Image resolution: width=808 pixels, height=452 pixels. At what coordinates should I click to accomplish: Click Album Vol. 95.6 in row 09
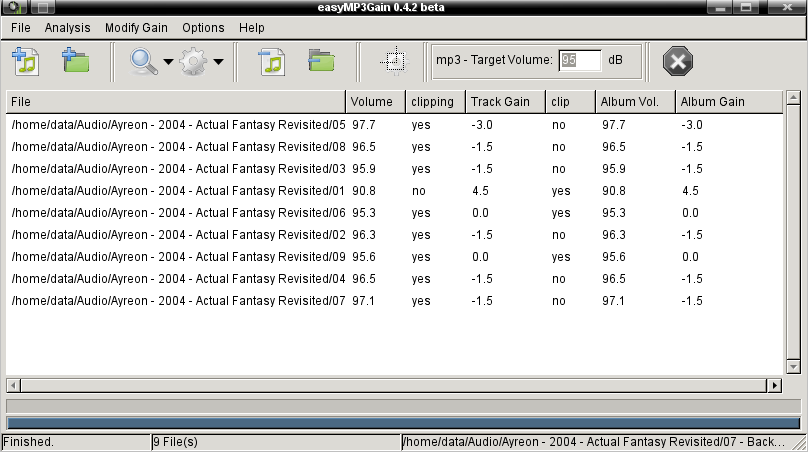click(614, 257)
